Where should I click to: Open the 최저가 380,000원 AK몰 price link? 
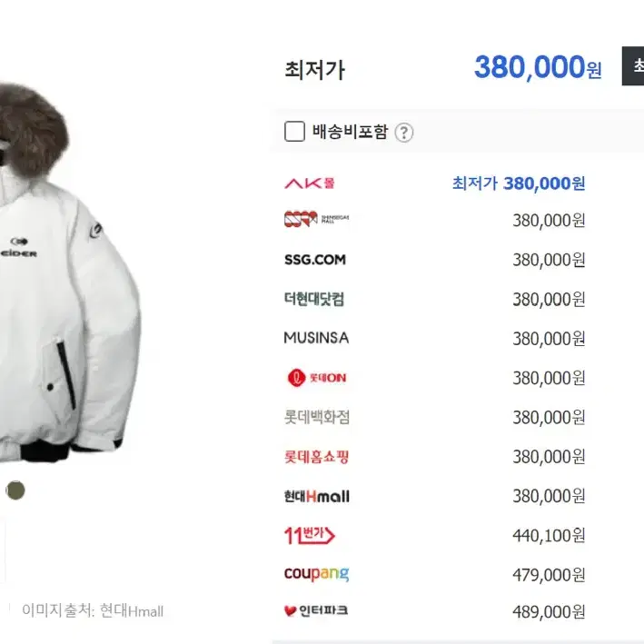(x=519, y=183)
